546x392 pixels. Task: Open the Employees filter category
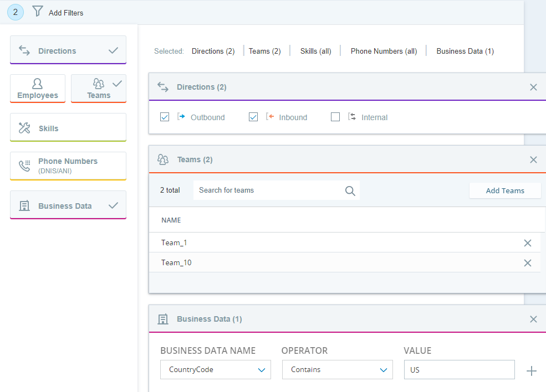coord(38,89)
